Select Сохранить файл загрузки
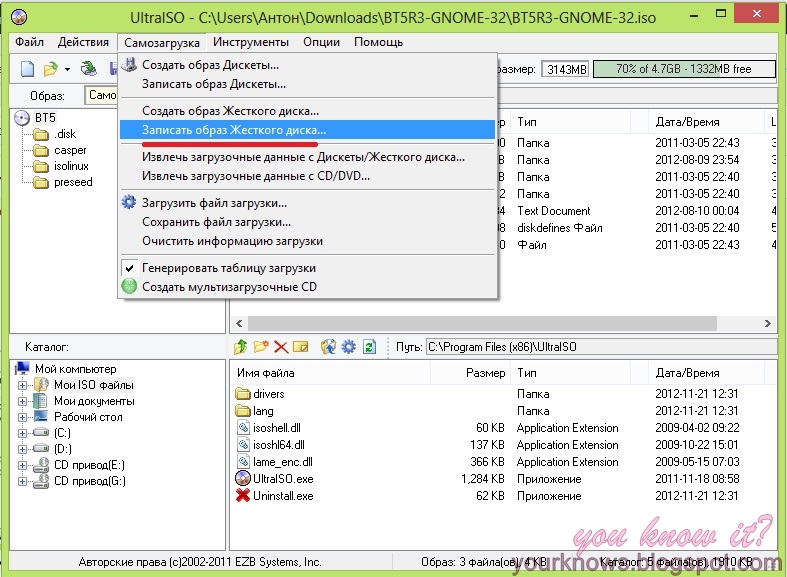The height and width of the screenshot is (577, 787). click(307, 222)
